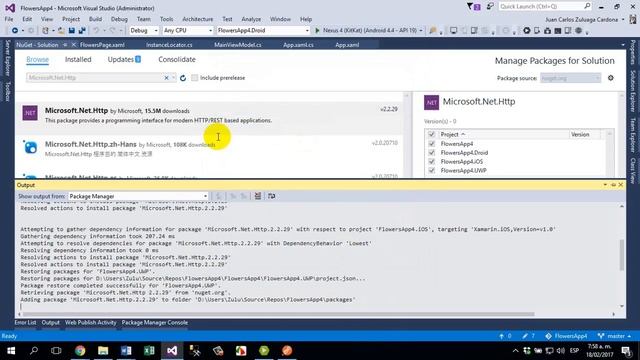Image resolution: width=640 pixels, height=360 pixels.
Task: Open the Architecture menu
Action: click(x=198, y=19)
